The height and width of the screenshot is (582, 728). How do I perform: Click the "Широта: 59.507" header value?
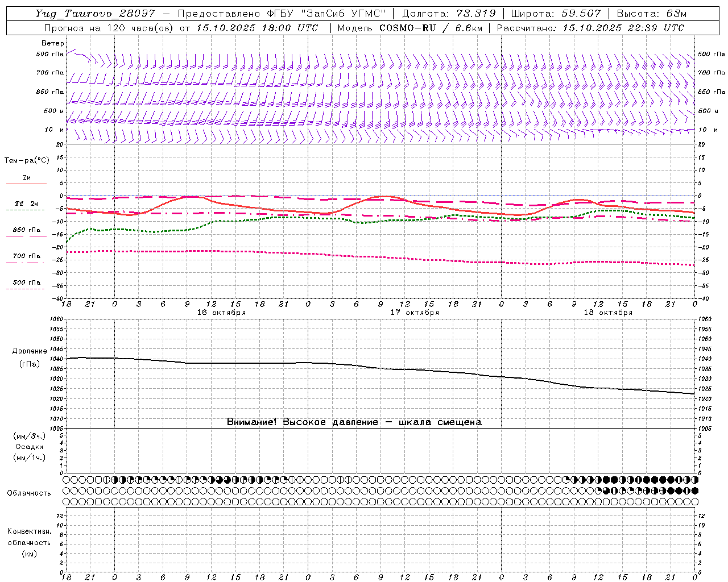click(x=556, y=14)
